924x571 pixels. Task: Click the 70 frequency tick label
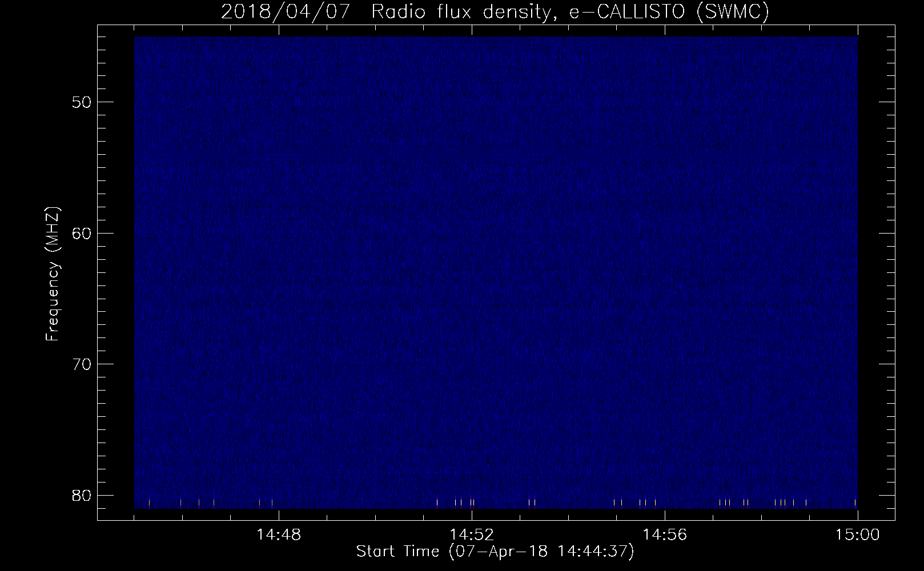(x=82, y=364)
